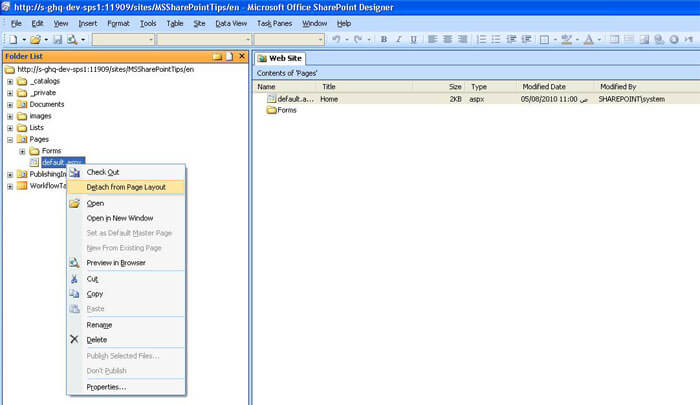Choose Cut in context menu
700x405 pixels.
pyautogui.click(x=126, y=279)
